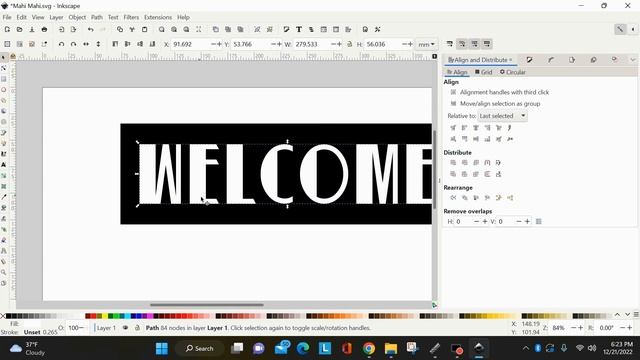Viewport: 640px width, 360px height.
Task: Open Chrome from the taskbar
Action: (369, 348)
